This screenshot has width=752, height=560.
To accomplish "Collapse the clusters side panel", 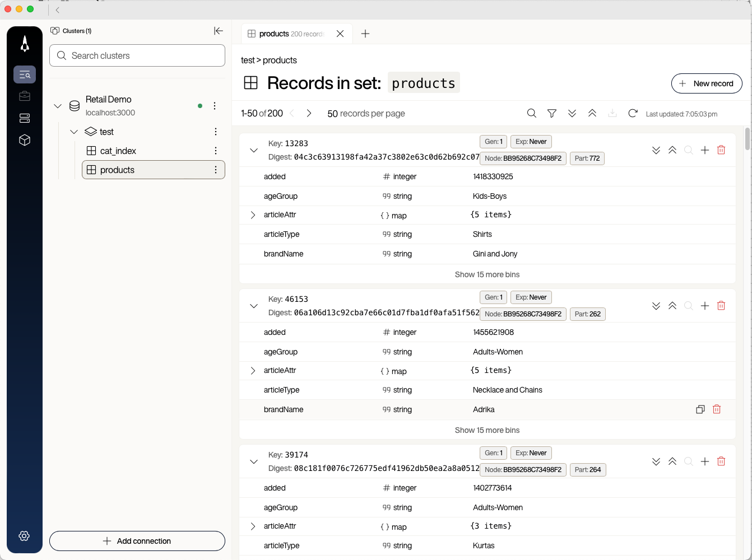I will point(219,31).
